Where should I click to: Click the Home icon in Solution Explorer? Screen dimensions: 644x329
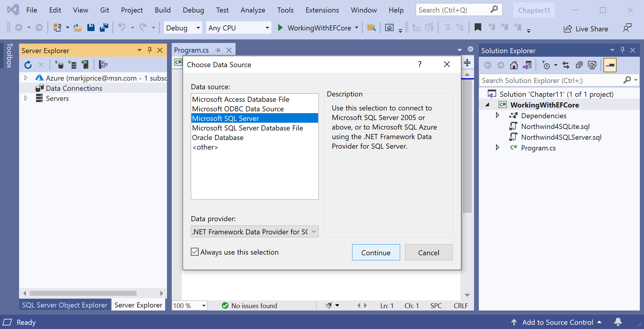514,65
